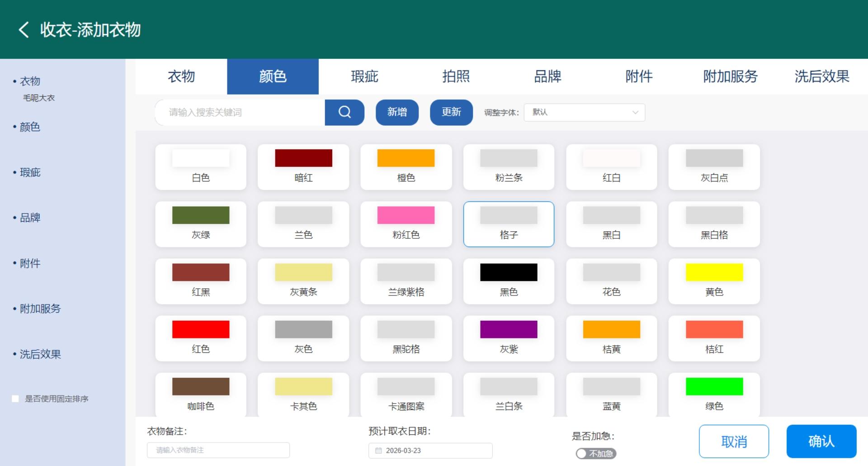Select the 灰紫 color swatch
This screenshot has width=868, height=466.
pos(509,338)
